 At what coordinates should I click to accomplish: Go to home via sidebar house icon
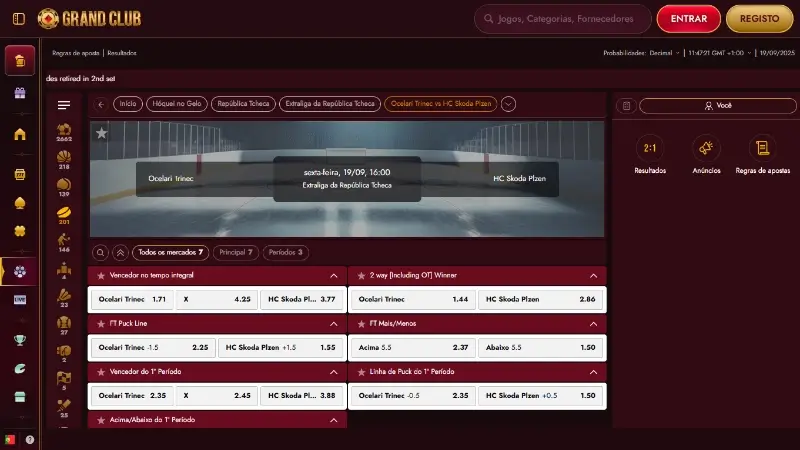pos(19,134)
